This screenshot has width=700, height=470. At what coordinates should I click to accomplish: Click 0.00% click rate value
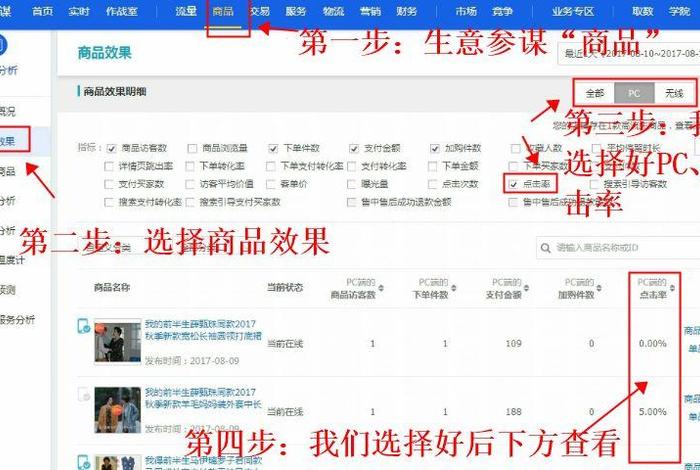[x=653, y=344]
